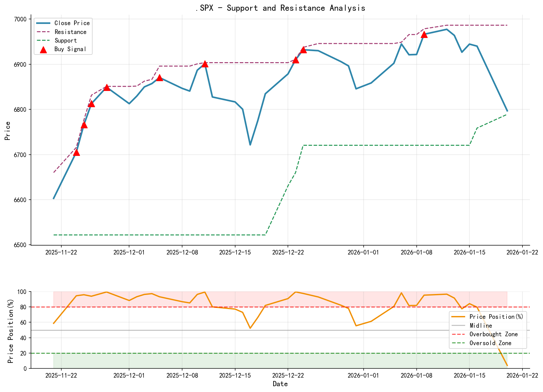Click the buy signal triangle around 2025-12-22
Screen dimensions: 543x392
pyautogui.click(x=296, y=60)
